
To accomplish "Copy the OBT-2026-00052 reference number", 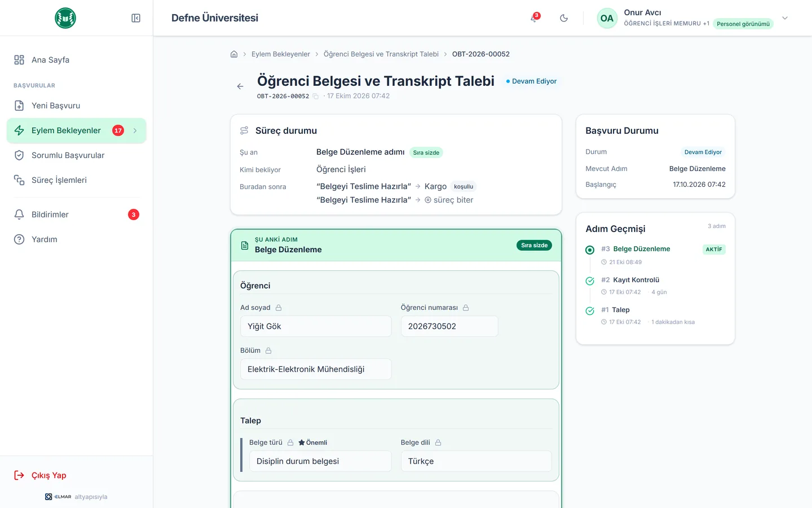I will (x=316, y=97).
